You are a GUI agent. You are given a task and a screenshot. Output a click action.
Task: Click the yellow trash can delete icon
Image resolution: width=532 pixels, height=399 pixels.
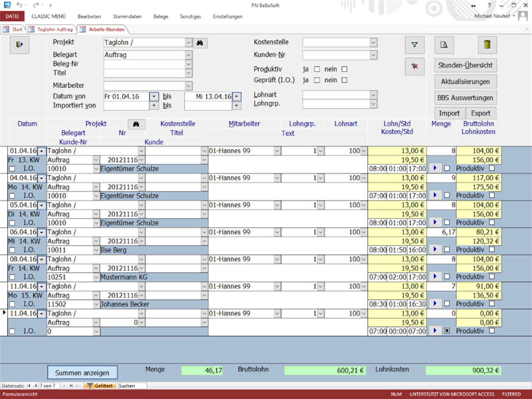coord(487,45)
